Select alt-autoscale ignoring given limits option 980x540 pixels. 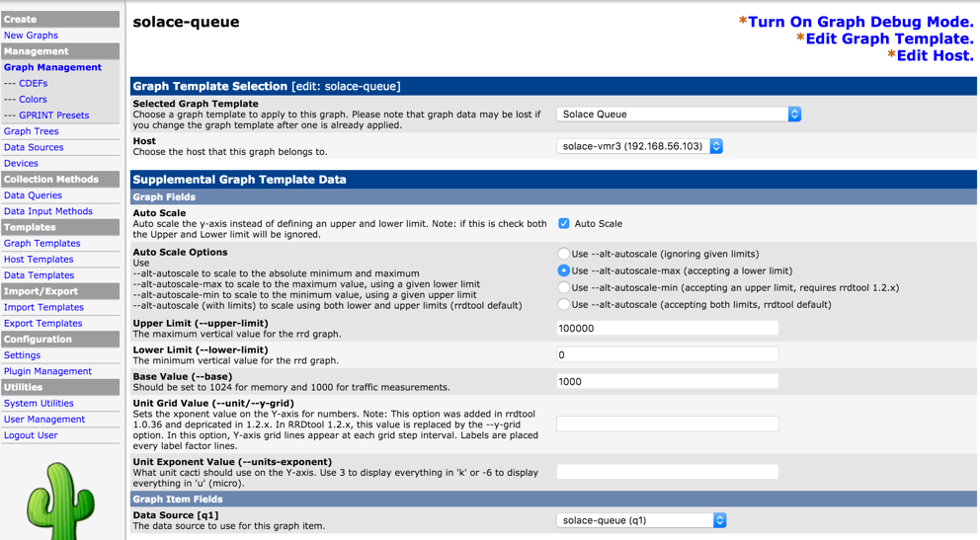[563, 254]
